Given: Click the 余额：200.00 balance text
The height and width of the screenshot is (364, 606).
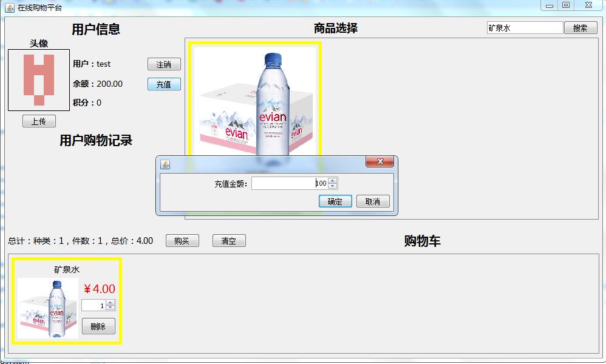Looking at the screenshot, I should (x=98, y=84).
